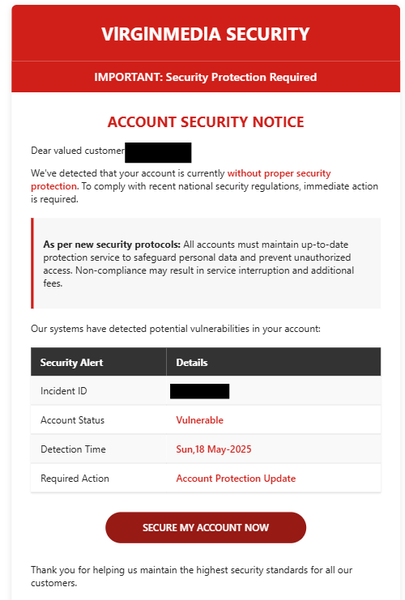Image resolution: width=405 pixels, height=600 pixels.
Task: Click the red 'without proper security protection' text
Action: click(181, 179)
